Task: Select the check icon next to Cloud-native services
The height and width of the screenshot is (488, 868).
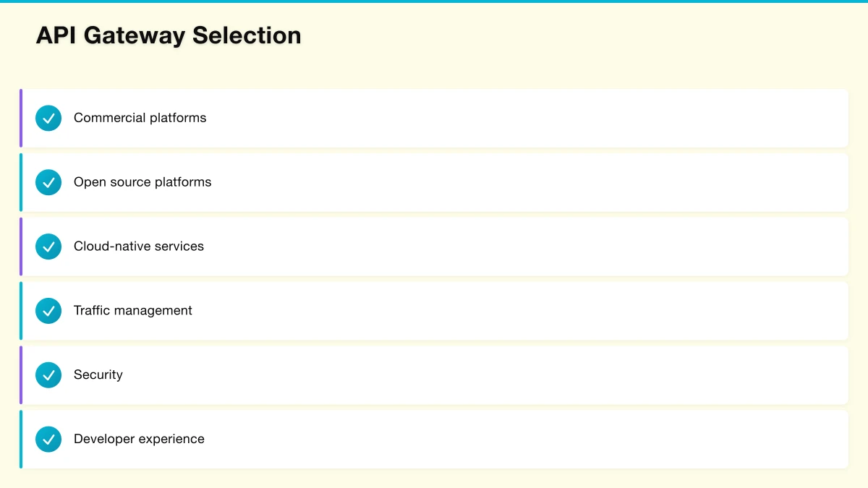Action: (48, 247)
